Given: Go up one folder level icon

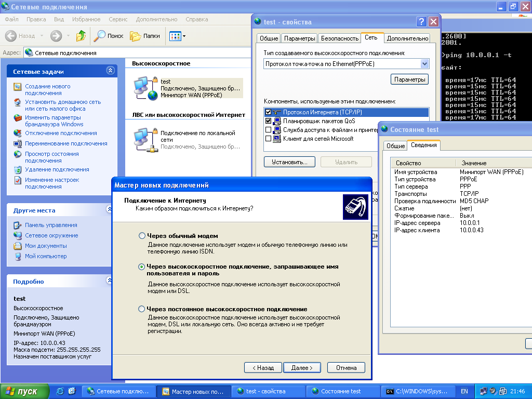Looking at the screenshot, I should coord(81,36).
